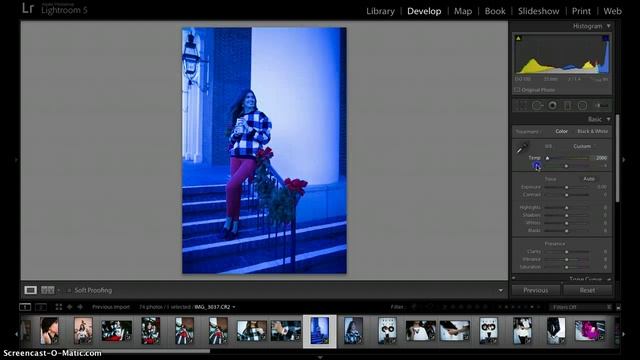Click the Reset button
This screenshot has height=360, width=640.
coord(587,290)
